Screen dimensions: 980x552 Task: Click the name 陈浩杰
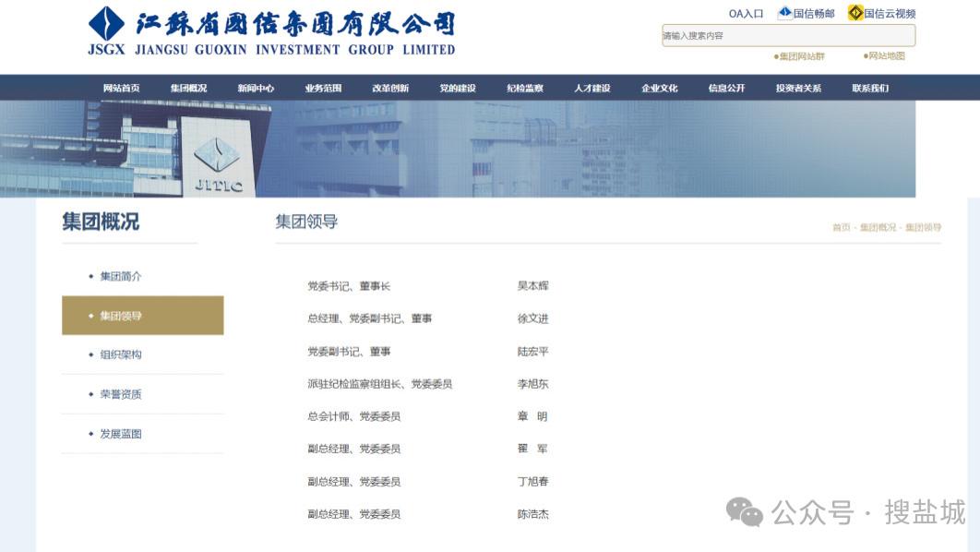(533, 514)
